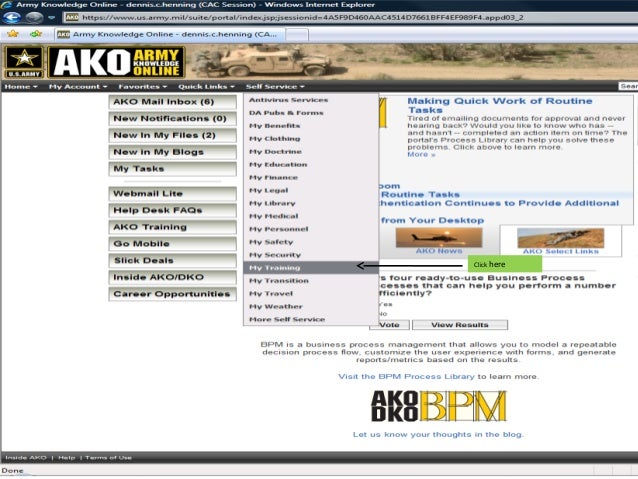Click the browser Forward arrow button
This screenshot has height=479, width=638.
pos(35,17)
